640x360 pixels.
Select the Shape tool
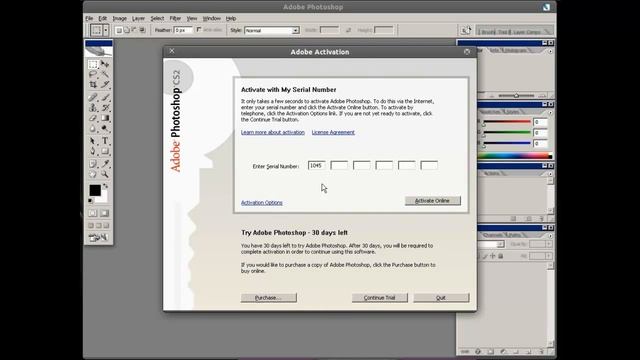[105, 151]
